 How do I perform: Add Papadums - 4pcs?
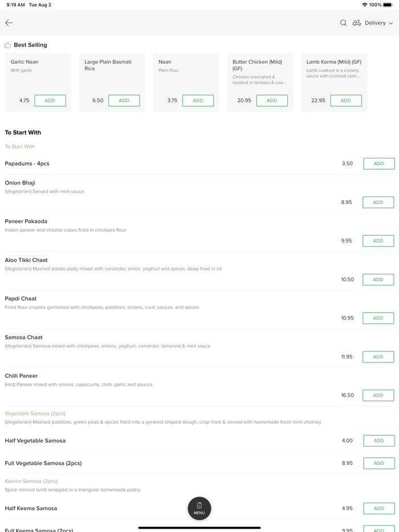click(x=378, y=163)
